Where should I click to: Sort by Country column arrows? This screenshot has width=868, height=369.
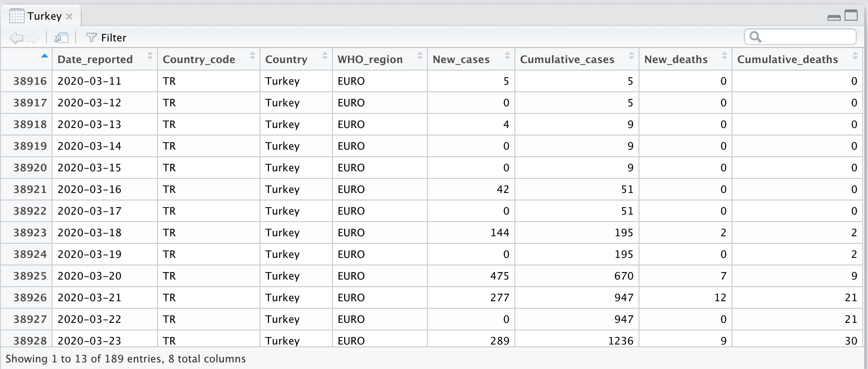click(324, 56)
